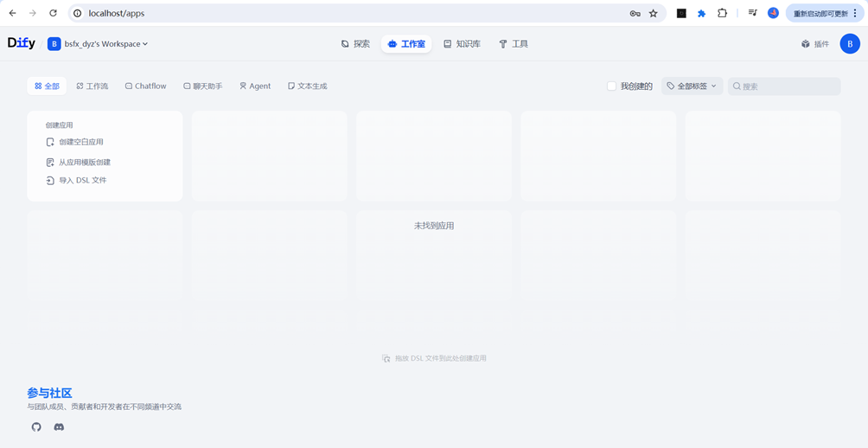
Task: Click the black square extension icon
Action: pyautogui.click(x=681, y=13)
